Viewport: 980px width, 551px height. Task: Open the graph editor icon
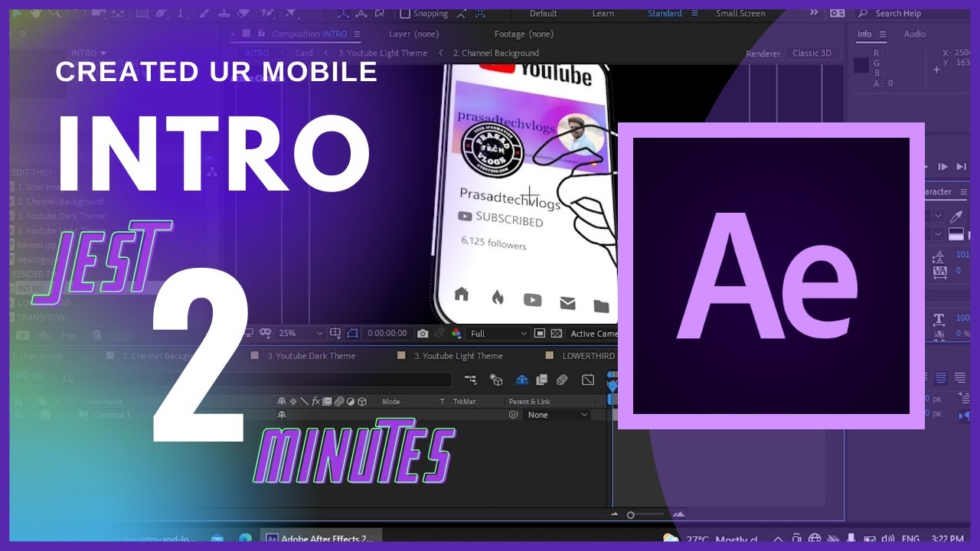coord(588,380)
